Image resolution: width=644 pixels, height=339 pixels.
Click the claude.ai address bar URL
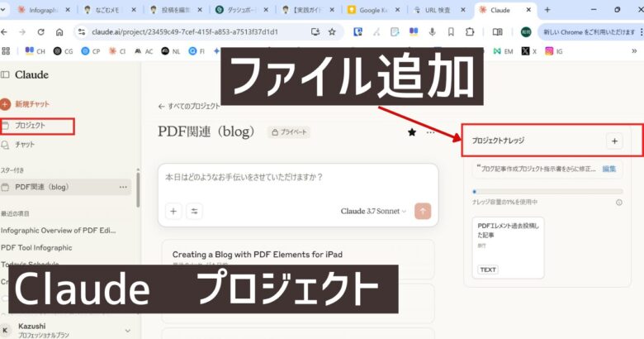[185, 31]
